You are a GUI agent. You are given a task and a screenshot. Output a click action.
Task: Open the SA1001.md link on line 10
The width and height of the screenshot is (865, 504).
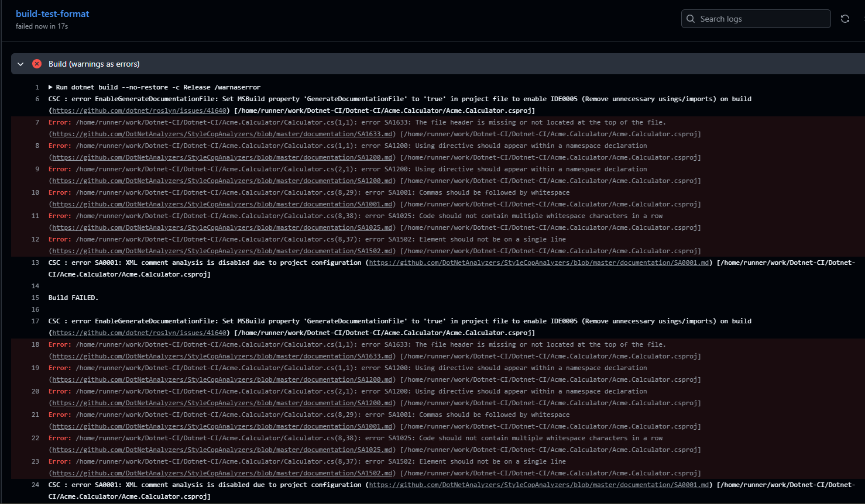coord(222,204)
